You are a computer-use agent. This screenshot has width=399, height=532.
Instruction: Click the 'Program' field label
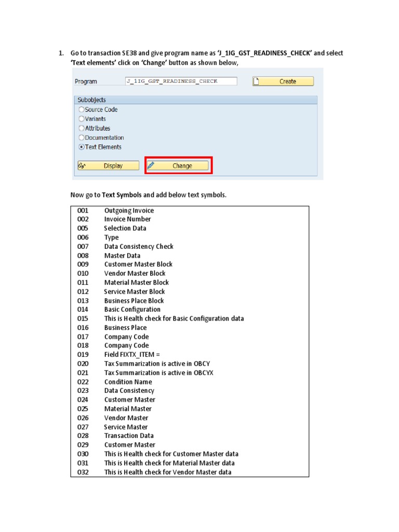86,82
